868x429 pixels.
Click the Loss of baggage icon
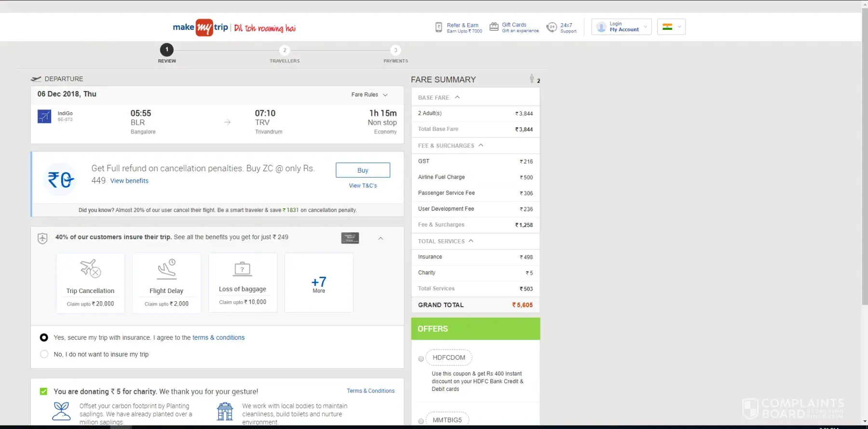click(x=243, y=269)
